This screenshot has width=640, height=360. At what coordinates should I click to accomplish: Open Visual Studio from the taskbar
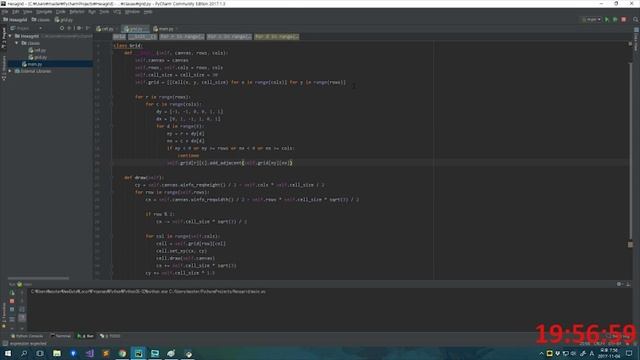click(90, 353)
